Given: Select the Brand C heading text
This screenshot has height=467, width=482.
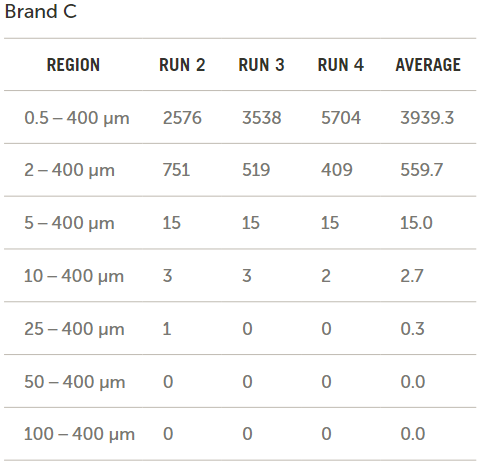Looking at the screenshot, I should click(41, 12).
